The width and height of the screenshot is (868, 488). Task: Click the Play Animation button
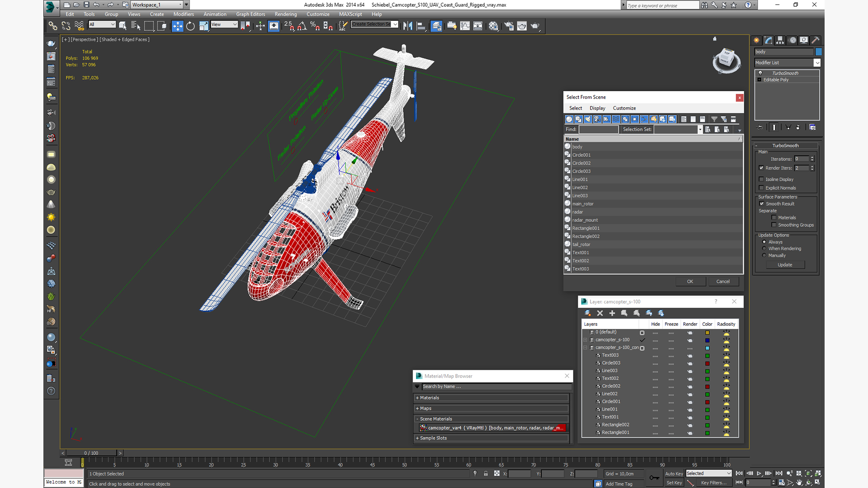tap(759, 473)
